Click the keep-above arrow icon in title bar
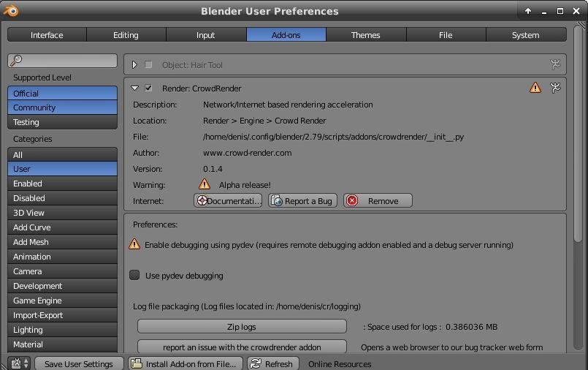 pyautogui.click(x=528, y=11)
